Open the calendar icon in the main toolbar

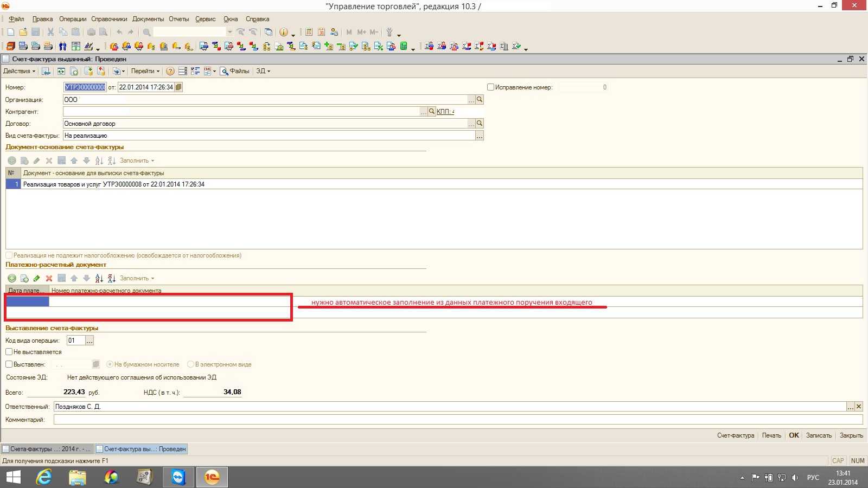point(321,32)
